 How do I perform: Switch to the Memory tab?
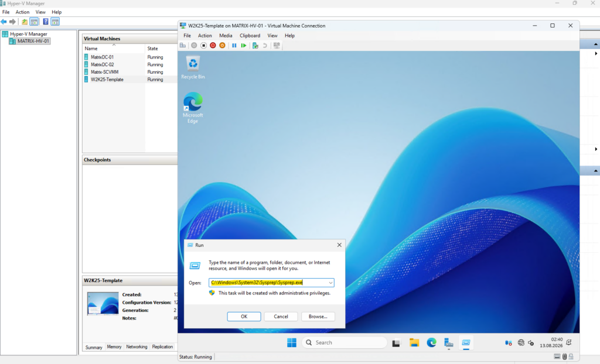[x=114, y=347]
